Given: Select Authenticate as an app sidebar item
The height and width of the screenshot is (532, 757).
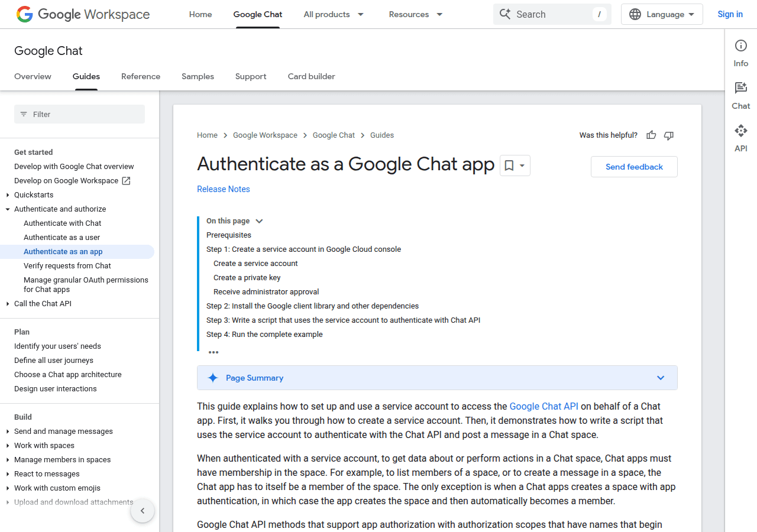Looking at the screenshot, I should (x=63, y=252).
